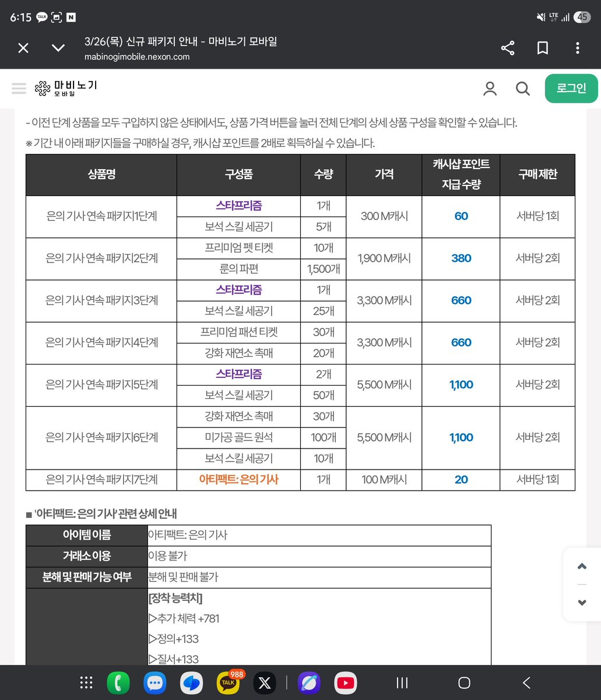Jump to page top with up arrow
This screenshot has width=601, height=700.
pos(582,566)
